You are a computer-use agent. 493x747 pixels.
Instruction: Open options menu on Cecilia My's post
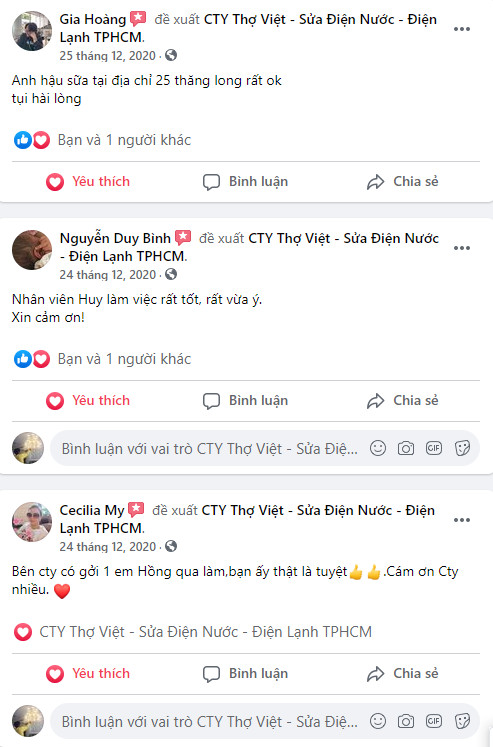462,520
